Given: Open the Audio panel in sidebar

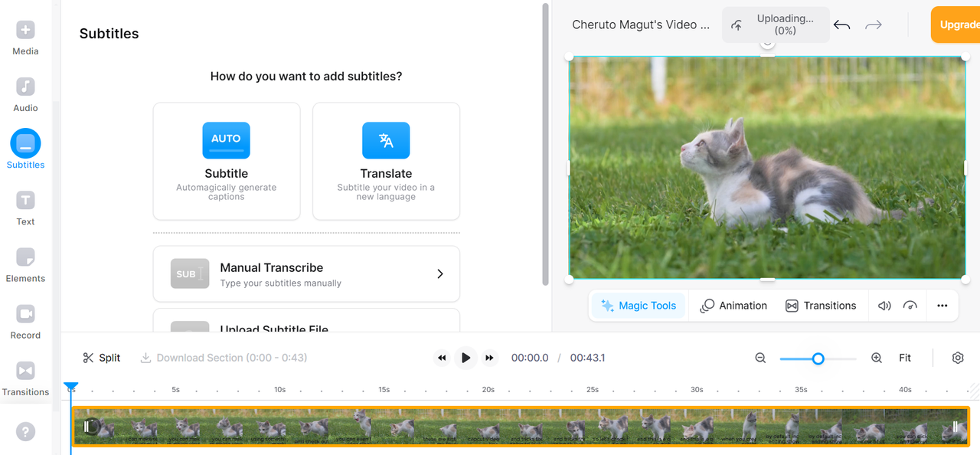Looking at the screenshot, I should point(25,94).
